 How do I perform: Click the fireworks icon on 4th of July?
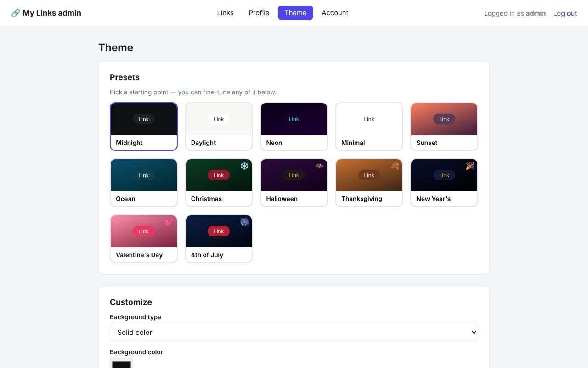[x=244, y=222]
